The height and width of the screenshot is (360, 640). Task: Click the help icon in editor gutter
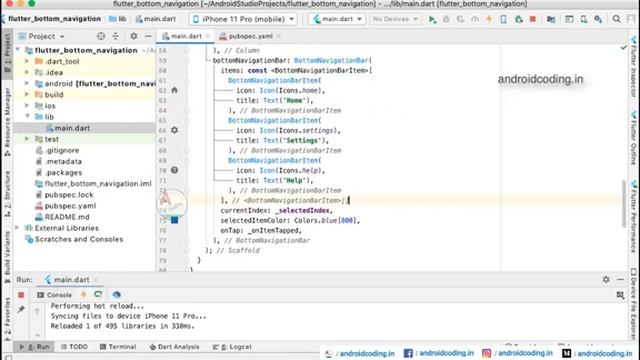coord(174,170)
